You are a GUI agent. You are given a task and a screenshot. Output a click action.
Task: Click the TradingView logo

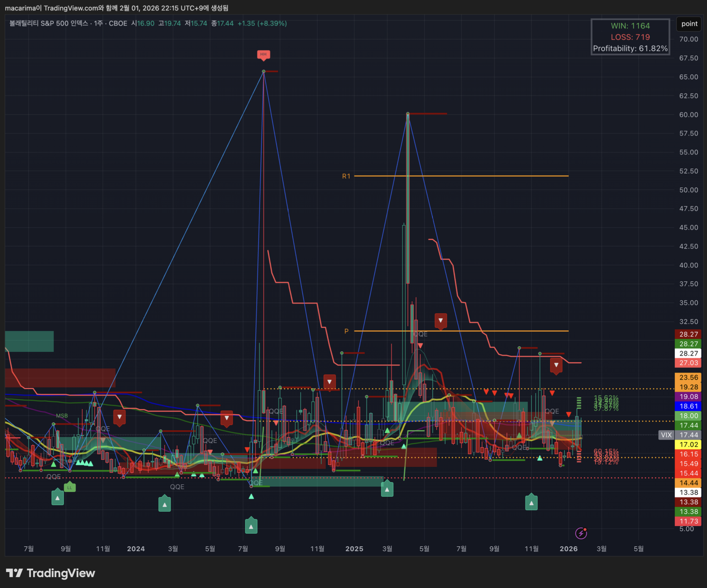[x=50, y=573]
